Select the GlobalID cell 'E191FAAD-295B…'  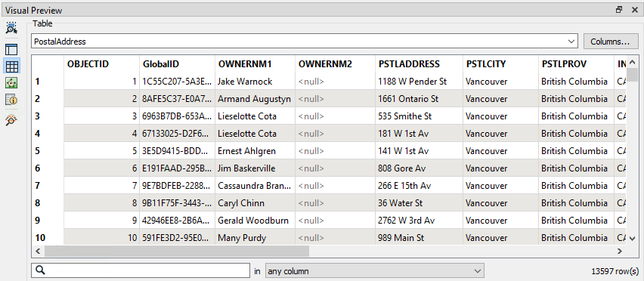pos(178,168)
